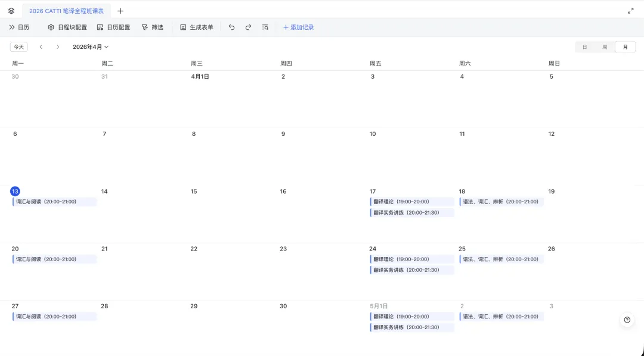Image resolution: width=644 pixels, height=356 pixels.
Task: Switch to 日 day view
Action: coord(585,47)
